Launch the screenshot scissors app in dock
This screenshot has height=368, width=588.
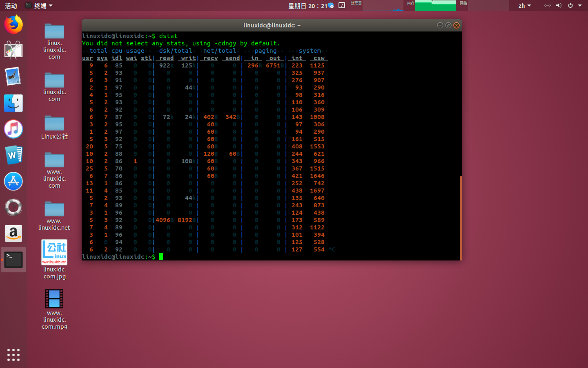point(13,51)
